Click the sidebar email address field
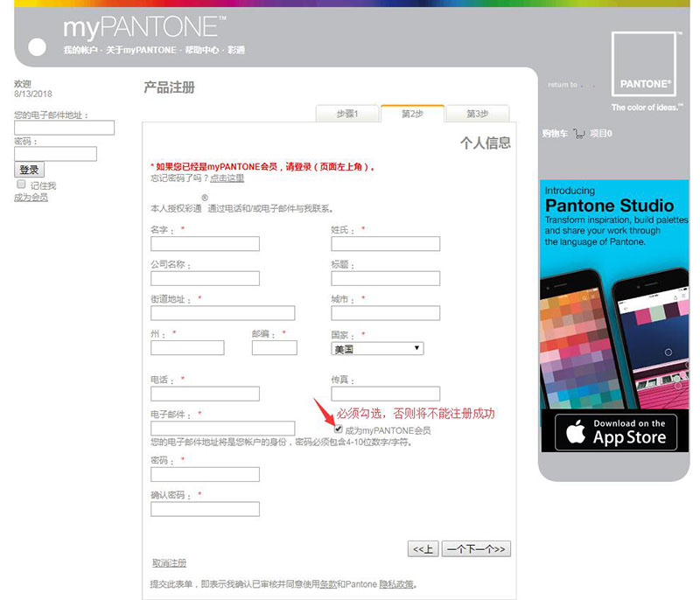The image size is (700, 600). 64,128
